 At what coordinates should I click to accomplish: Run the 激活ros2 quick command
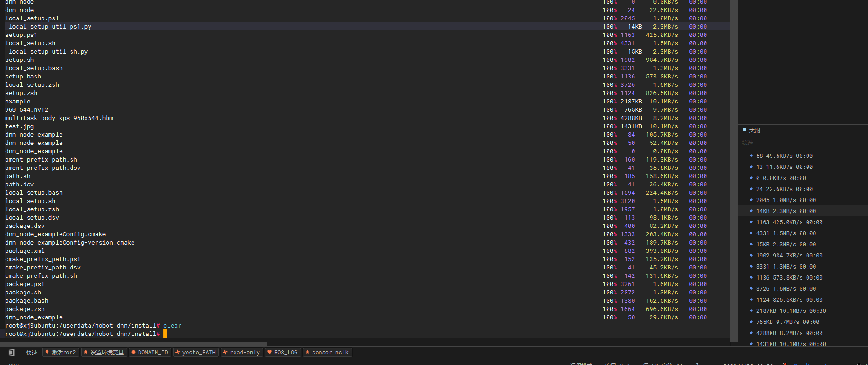pos(60,353)
